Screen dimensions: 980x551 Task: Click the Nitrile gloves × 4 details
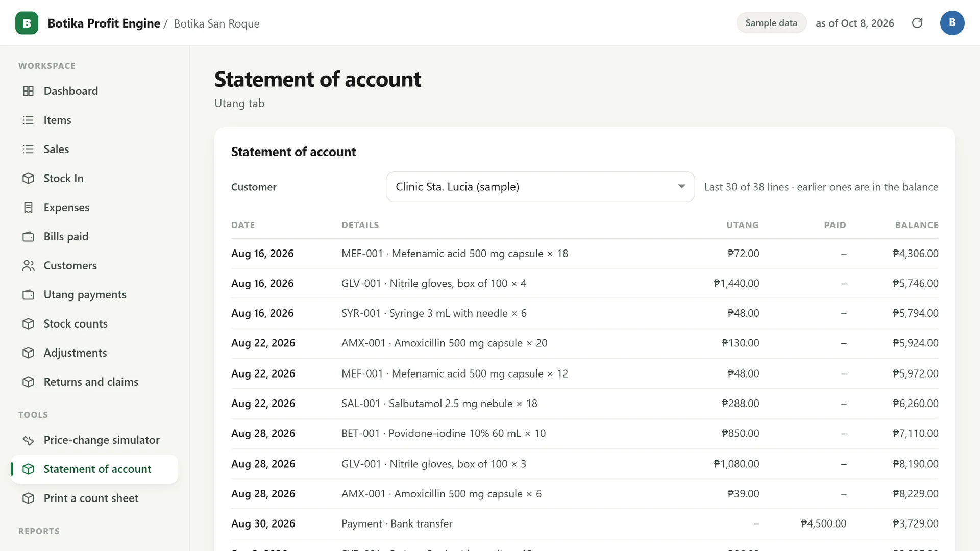coord(434,283)
